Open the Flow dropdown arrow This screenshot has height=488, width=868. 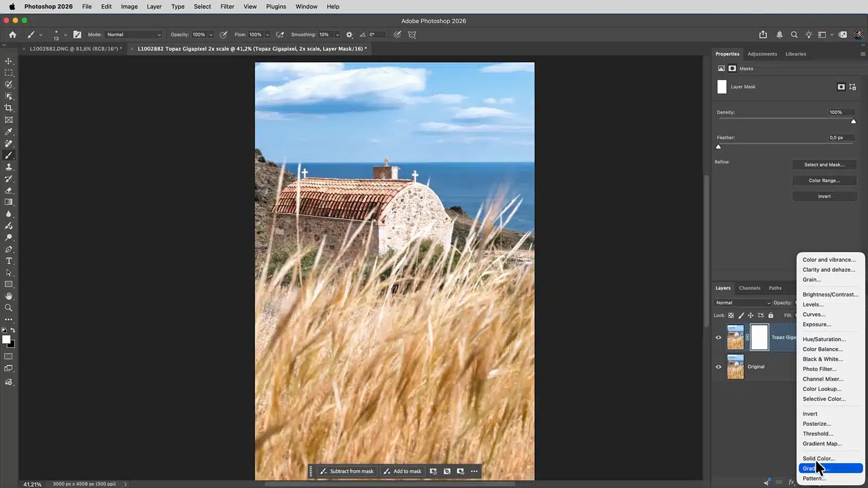point(267,35)
